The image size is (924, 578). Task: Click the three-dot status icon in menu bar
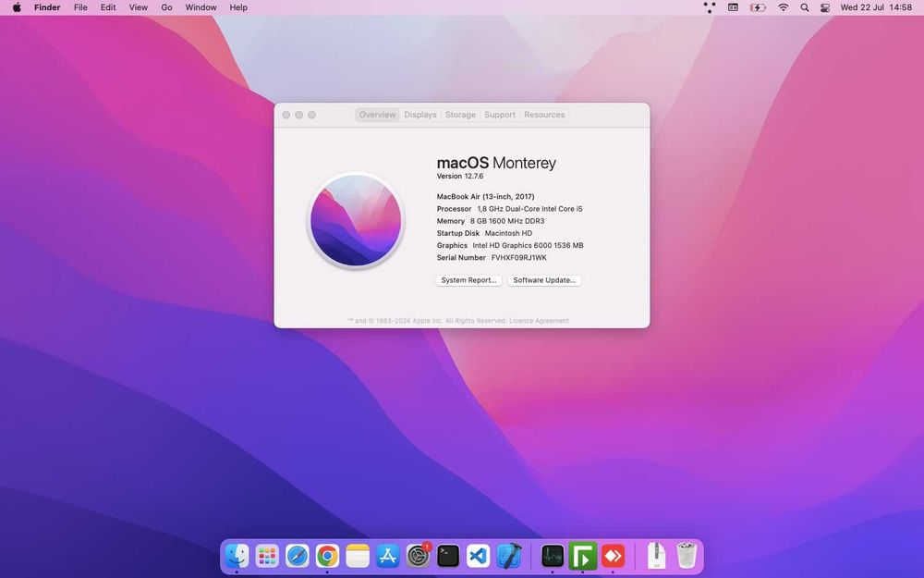coord(710,7)
